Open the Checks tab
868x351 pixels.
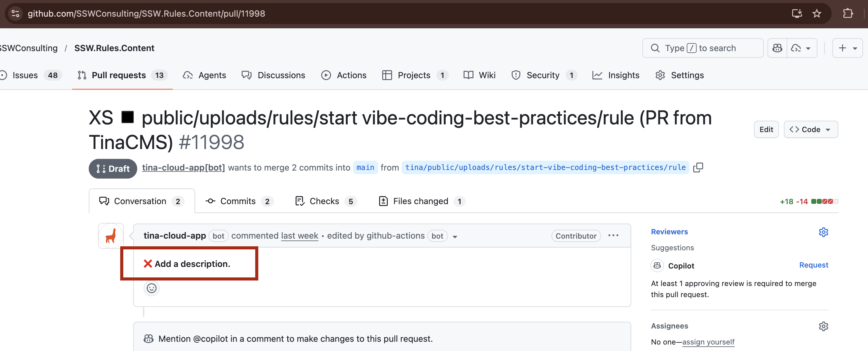click(x=325, y=201)
